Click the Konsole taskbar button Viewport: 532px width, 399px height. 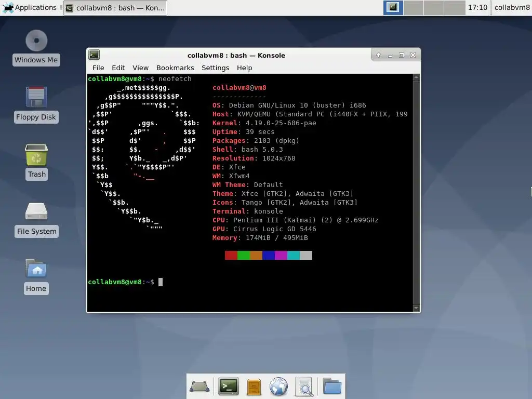pos(115,8)
